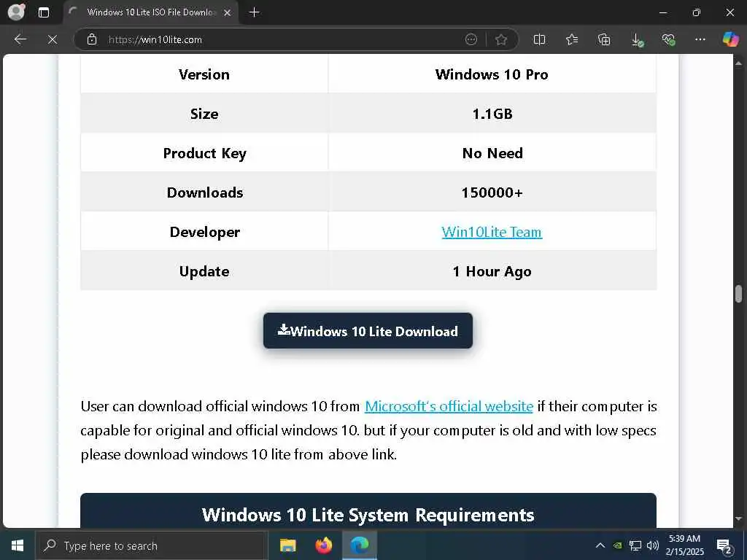Screen dimensions: 747x560
Task: Open Browser essentials heart icon
Action: coord(668,39)
